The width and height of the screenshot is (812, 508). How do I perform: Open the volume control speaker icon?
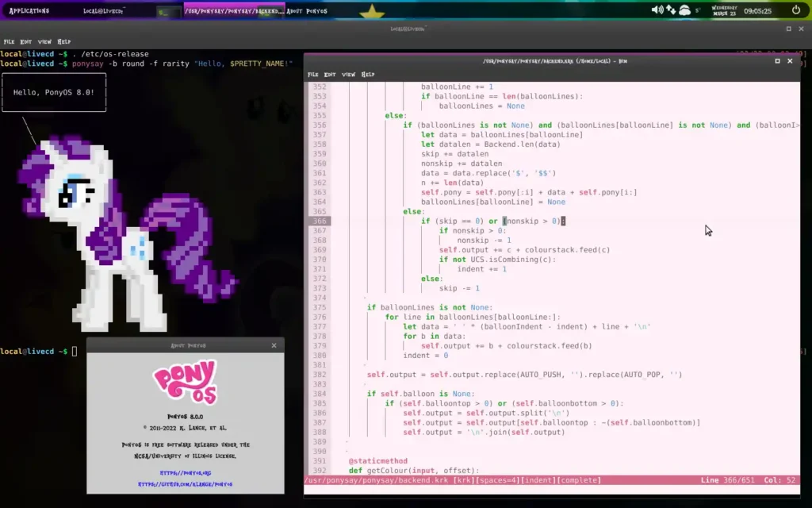click(657, 10)
